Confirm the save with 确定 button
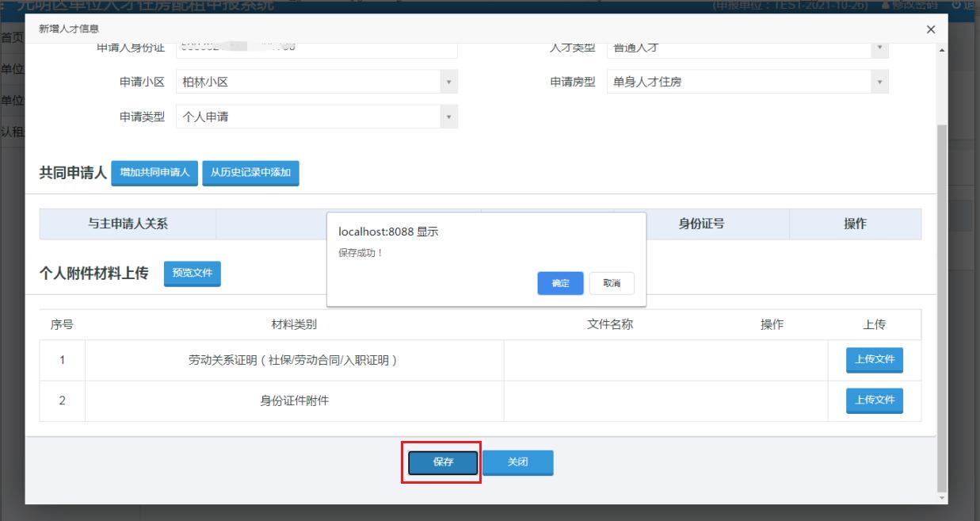Viewport: 980px width, 521px height. [x=559, y=283]
